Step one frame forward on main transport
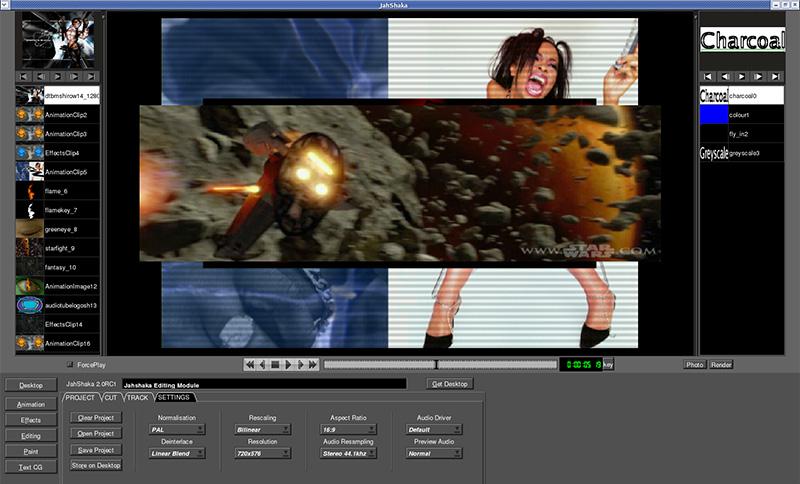Viewport: 800px width, 484px height. (x=301, y=365)
